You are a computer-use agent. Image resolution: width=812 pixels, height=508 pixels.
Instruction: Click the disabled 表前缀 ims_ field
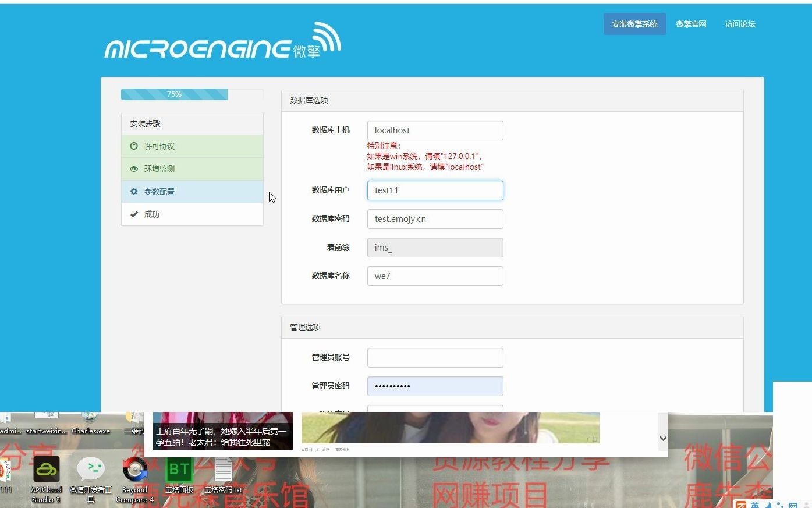point(435,248)
